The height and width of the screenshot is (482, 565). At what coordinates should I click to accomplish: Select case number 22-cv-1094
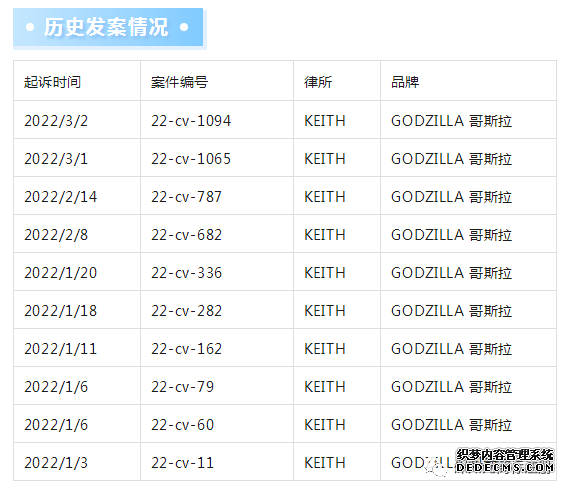coord(191,121)
